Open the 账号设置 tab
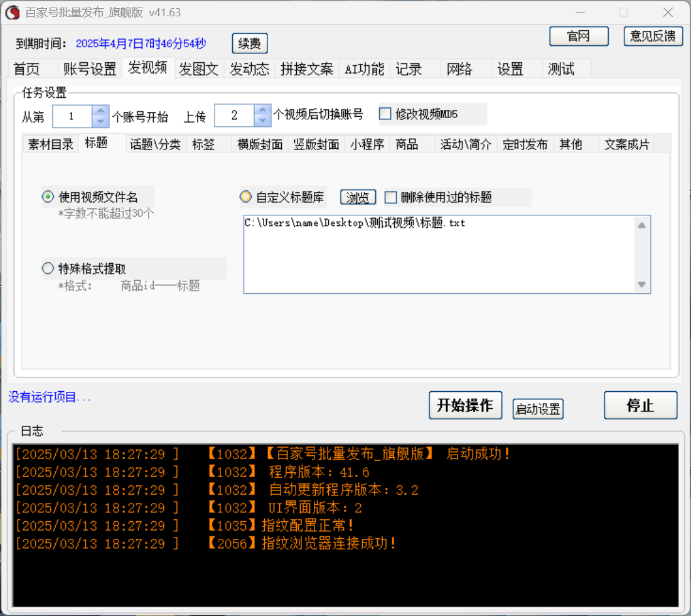Image resolution: width=691 pixels, height=616 pixels. [90, 69]
